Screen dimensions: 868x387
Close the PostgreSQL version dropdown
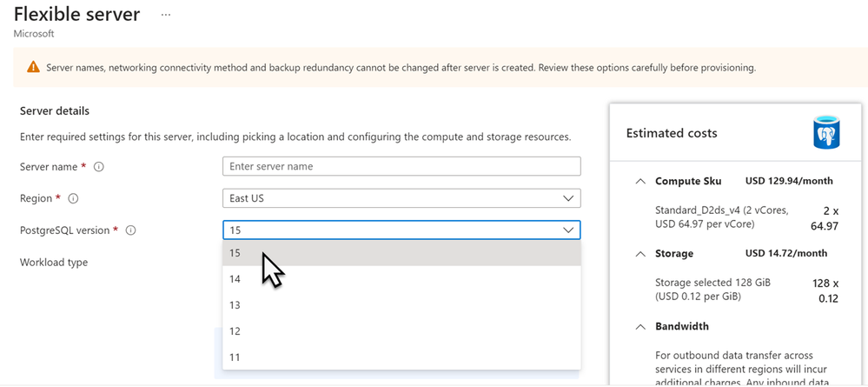[x=568, y=230]
